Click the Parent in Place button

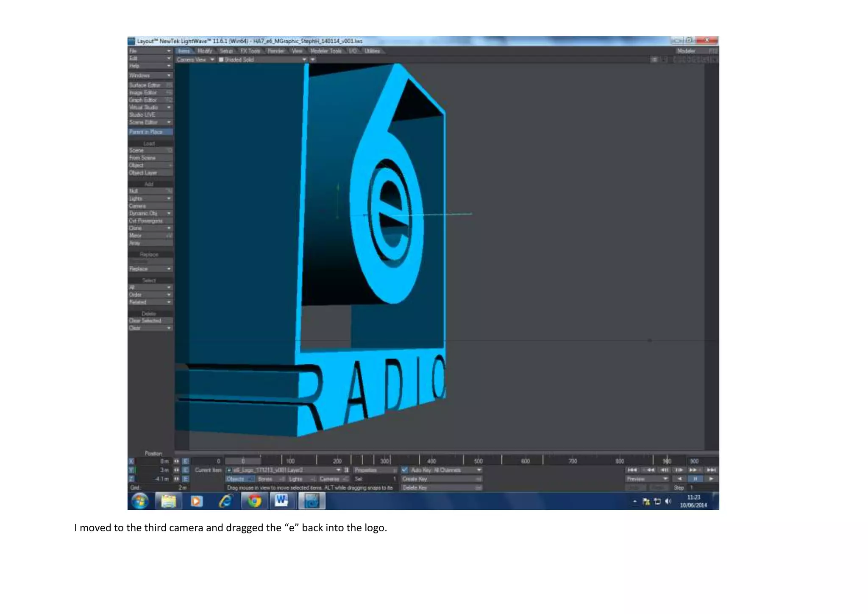tap(150, 132)
